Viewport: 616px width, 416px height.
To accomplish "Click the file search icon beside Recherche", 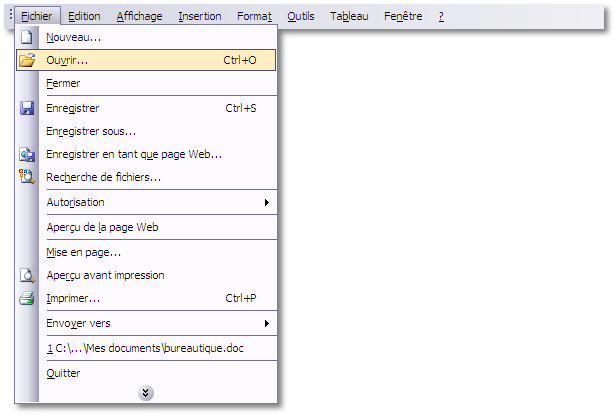I will pos(27,177).
